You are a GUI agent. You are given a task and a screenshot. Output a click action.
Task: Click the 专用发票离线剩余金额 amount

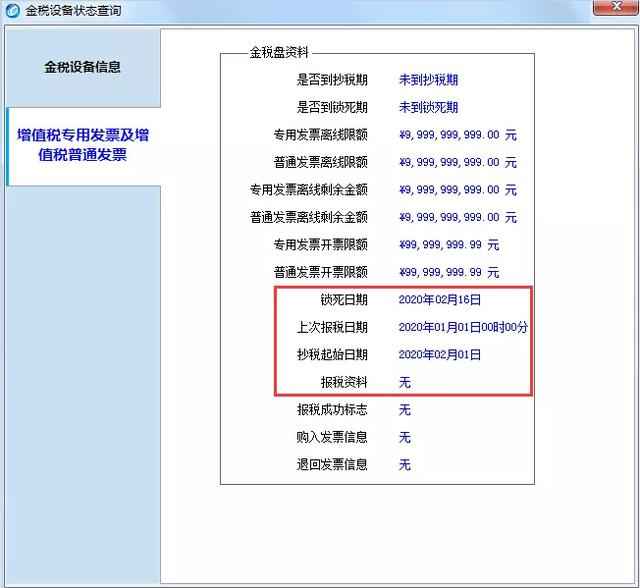tap(448, 189)
